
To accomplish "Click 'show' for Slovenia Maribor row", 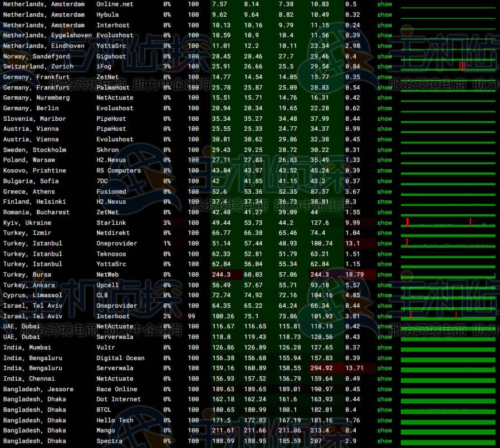I will [385, 119].
